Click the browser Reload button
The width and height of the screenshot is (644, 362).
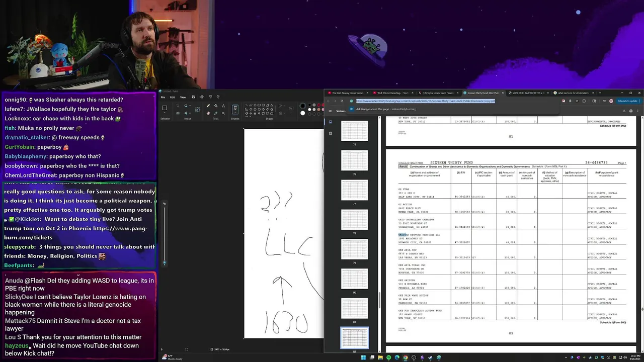coord(342,101)
